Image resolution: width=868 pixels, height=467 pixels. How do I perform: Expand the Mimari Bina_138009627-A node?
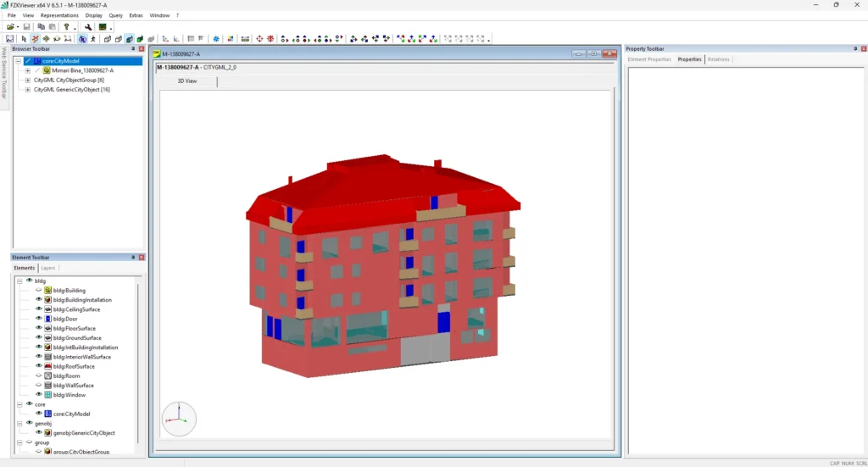28,70
